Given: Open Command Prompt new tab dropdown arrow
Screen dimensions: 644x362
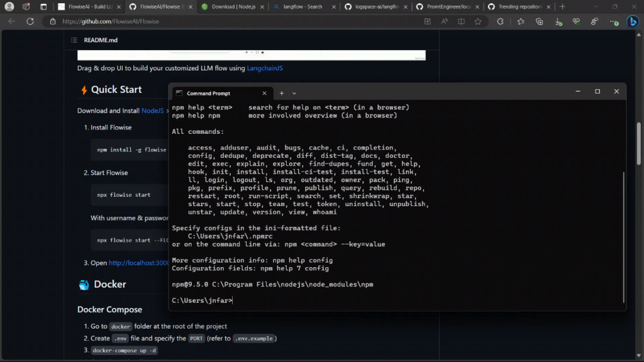Looking at the screenshot, I should [294, 93].
